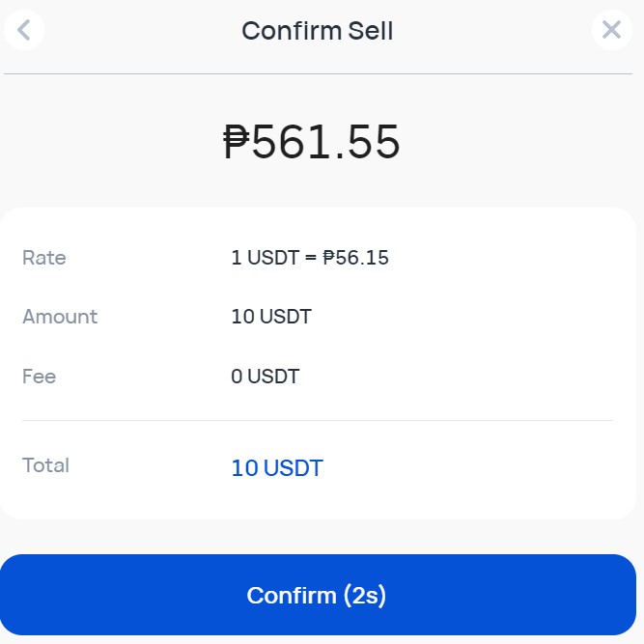Click the Total label
The width and height of the screenshot is (644, 644).
coord(45,465)
